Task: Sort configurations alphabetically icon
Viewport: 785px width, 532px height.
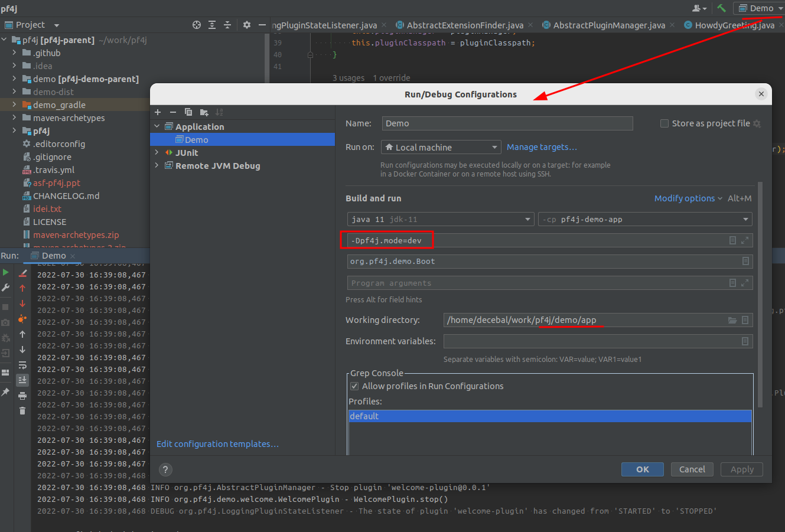Action: pyautogui.click(x=220, y=112)
